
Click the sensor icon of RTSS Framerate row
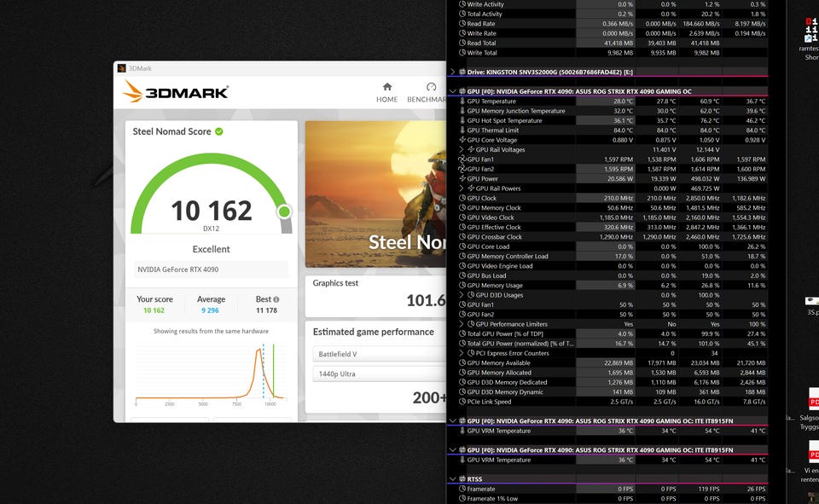pos(462,489)
